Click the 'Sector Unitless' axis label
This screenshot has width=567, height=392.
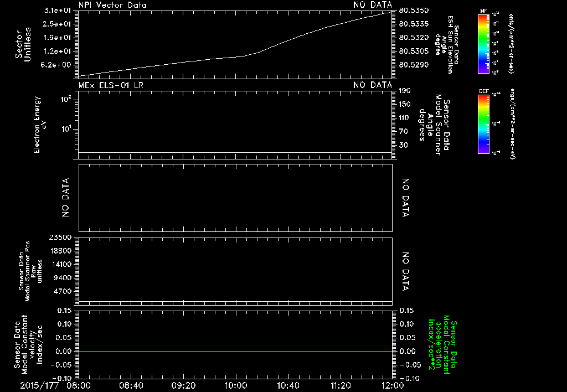(x=23, y=44)
